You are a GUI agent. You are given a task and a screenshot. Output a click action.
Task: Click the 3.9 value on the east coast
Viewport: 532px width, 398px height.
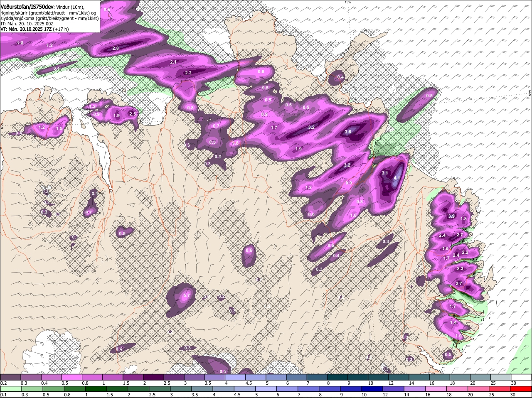[x=451, y=216]
